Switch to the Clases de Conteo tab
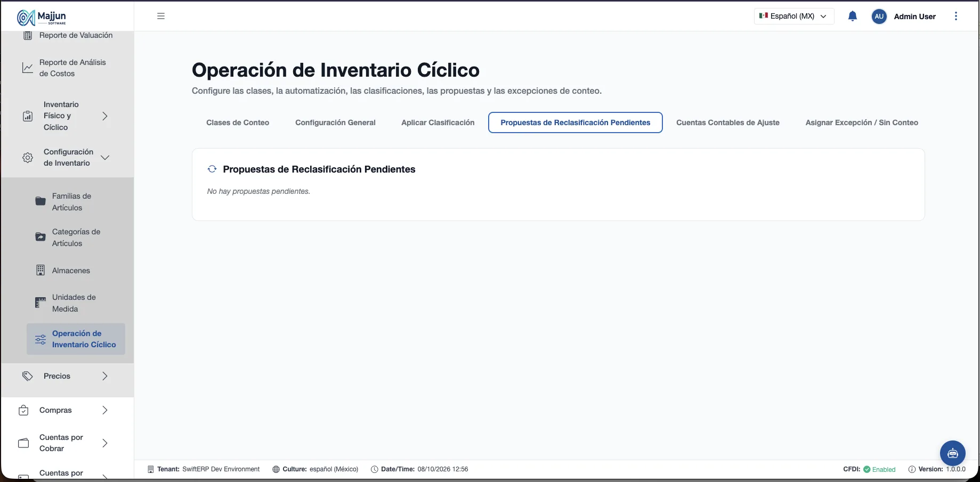Screen dimensions: 980x482 pos(238,122)
